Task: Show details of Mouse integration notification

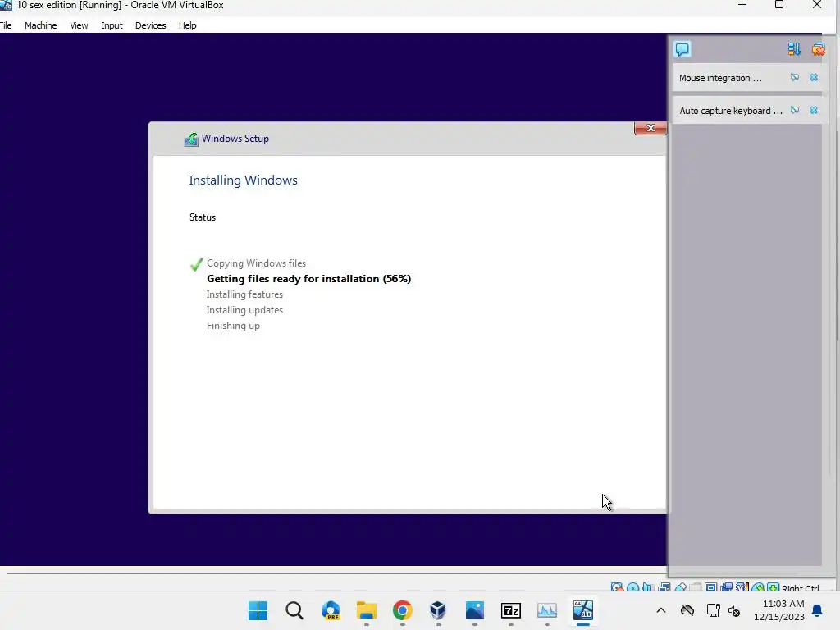Action: (x=794, y=78)
